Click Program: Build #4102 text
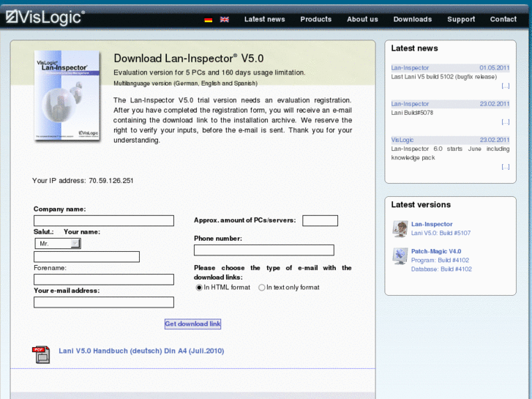Screen dimensions: 532x399 [440, 260]
